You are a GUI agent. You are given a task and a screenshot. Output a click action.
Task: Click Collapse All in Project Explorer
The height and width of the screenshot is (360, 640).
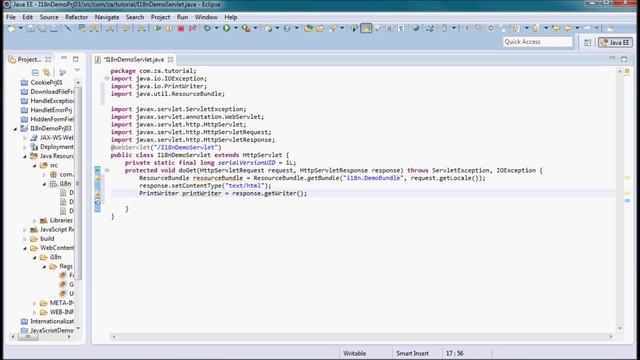pyautogui.click(x=36, y=73)
